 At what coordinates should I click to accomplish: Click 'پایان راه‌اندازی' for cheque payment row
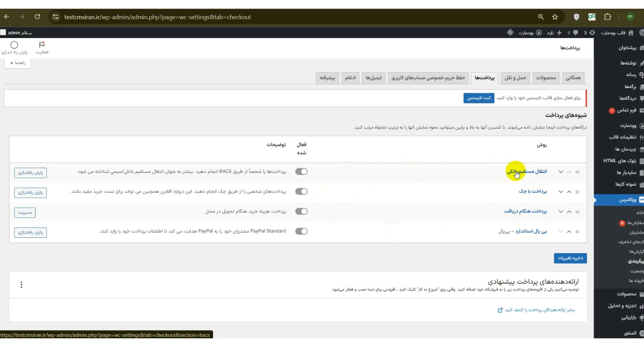coord(30,193)
